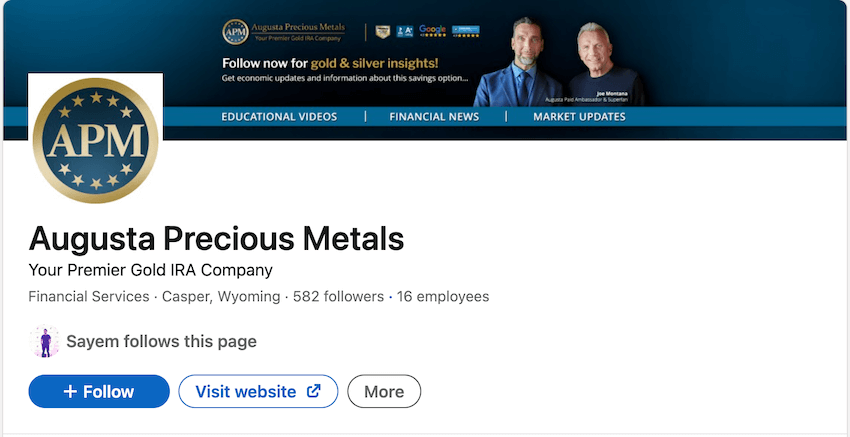This screenshot has height=437, width=850.
Task: Open the 582 followers list
Action: click(338, 297)
